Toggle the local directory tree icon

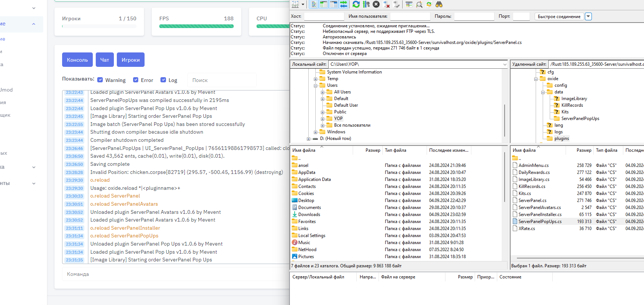click(x=323, y=4)
